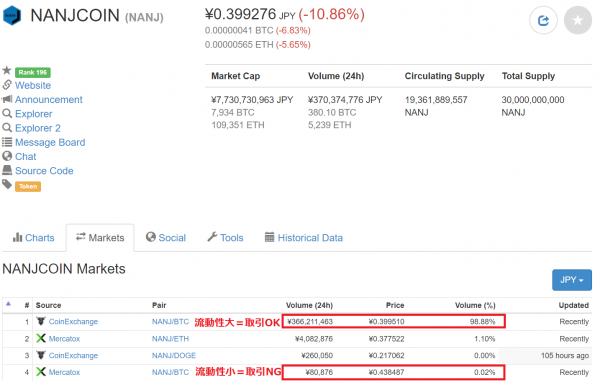Click the 98.88% volume share cell
Viewport: 600px width, 390px height.
(483, 322)
